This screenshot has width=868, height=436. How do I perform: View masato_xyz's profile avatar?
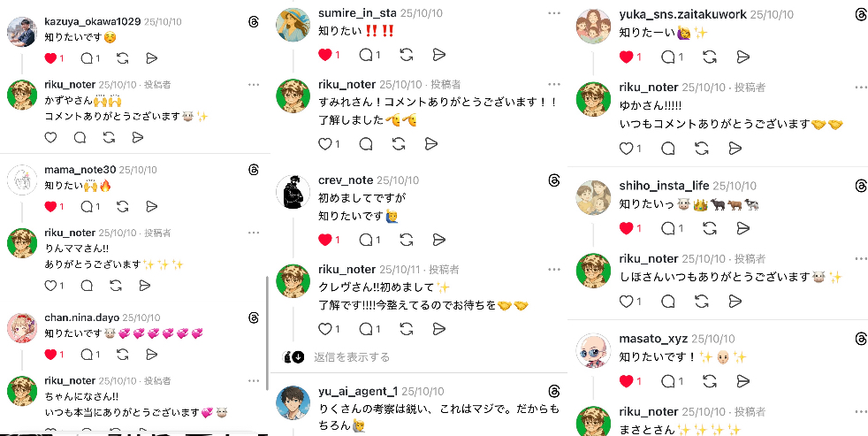point(593,351)
